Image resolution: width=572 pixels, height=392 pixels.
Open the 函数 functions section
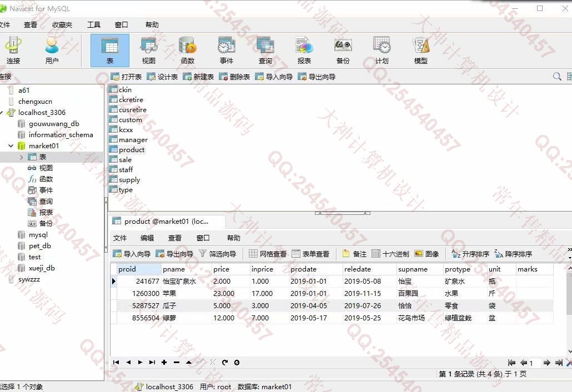point(188,51)
